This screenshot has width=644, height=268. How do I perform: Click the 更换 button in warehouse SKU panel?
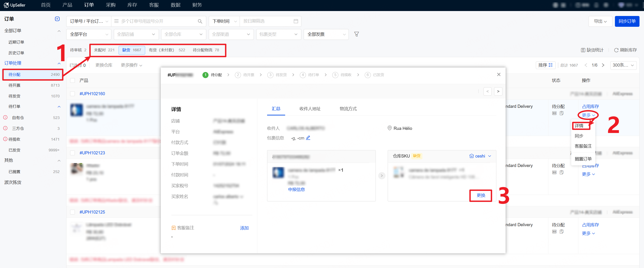(x=481, y=195)
